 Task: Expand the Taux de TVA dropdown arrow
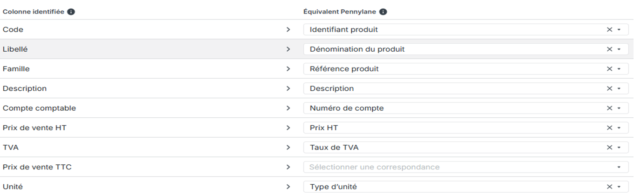coord(619,148)
